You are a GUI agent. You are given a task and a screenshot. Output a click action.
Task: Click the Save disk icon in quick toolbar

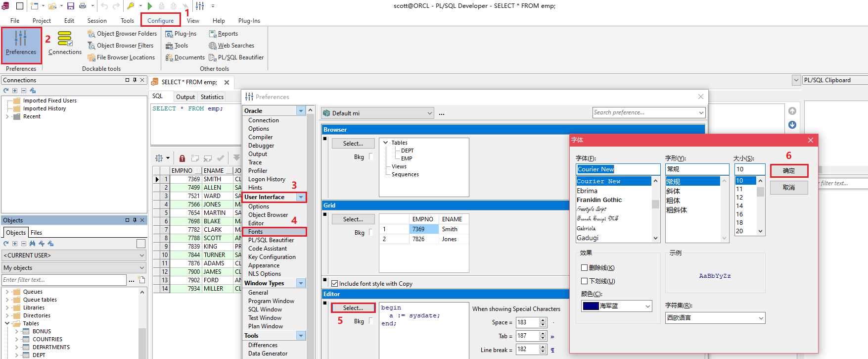pyautogui.click(x=71, y=6)
